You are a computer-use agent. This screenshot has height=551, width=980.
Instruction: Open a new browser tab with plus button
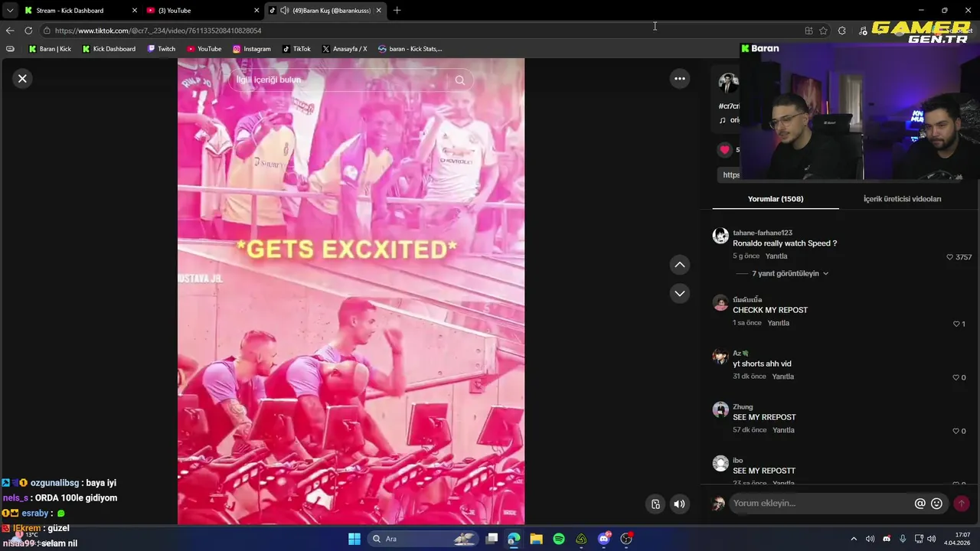click(397, 11)
